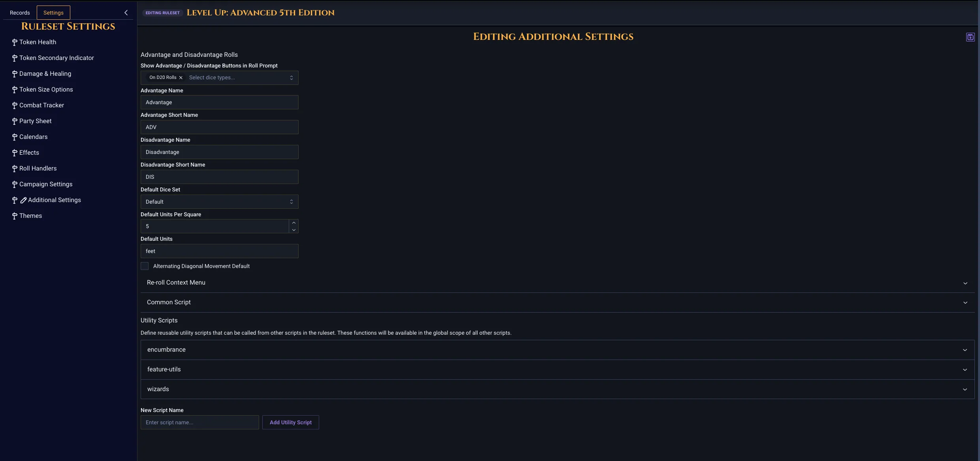Click the signpost icon next to Combat Tracker
Viewport: 980px width, 461px height.
(15, 105)
